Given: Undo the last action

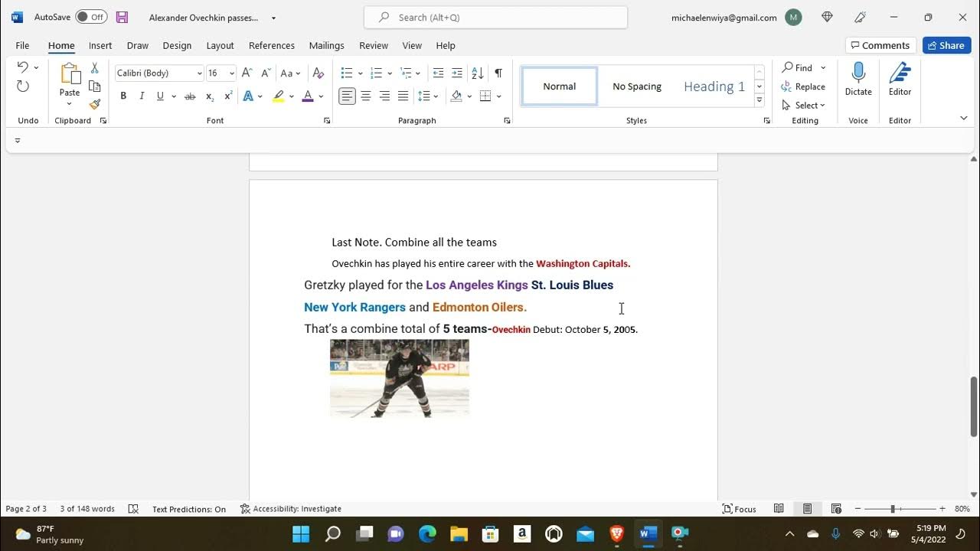Looking at the screenshot, I should point(23,67).
